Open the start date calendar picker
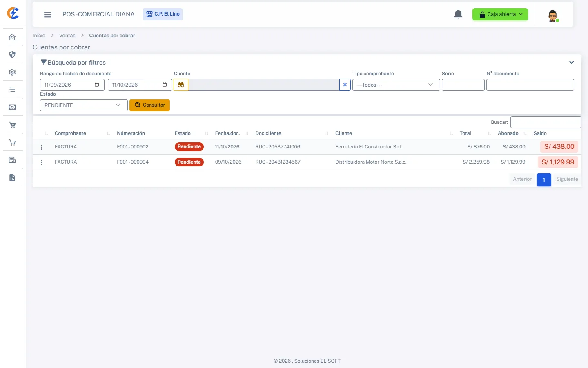Image resolution: width=588 pixels, height=368 pixels. tap(97, 85)
